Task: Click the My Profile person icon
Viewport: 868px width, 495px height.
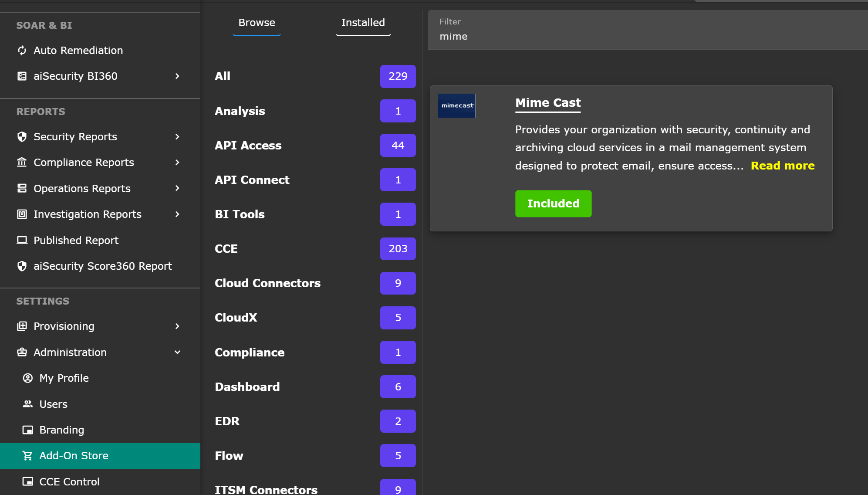Action: click(x=27, y=378)
